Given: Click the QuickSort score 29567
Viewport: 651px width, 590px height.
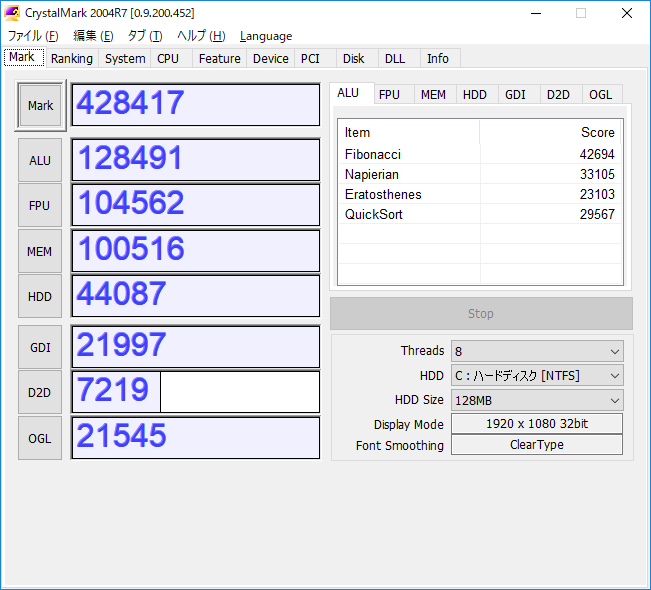Looking at the screenshot, I should (x=597, y=214).
